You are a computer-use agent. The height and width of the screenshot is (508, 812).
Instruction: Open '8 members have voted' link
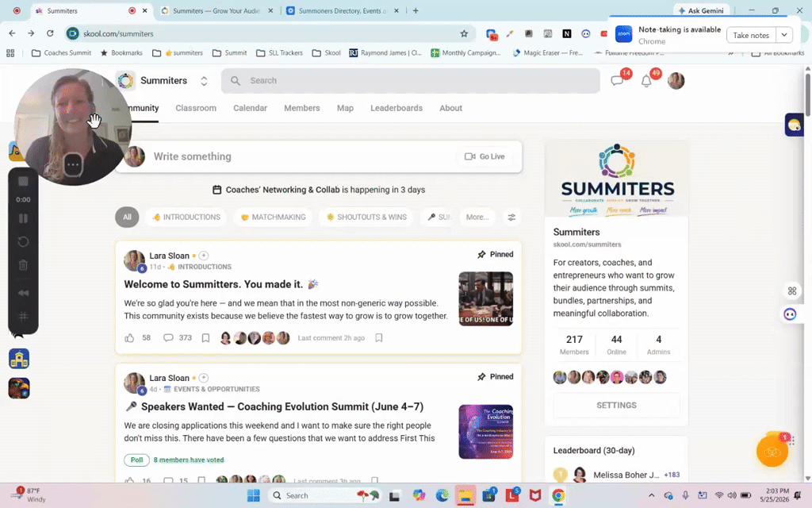point(189,460)
